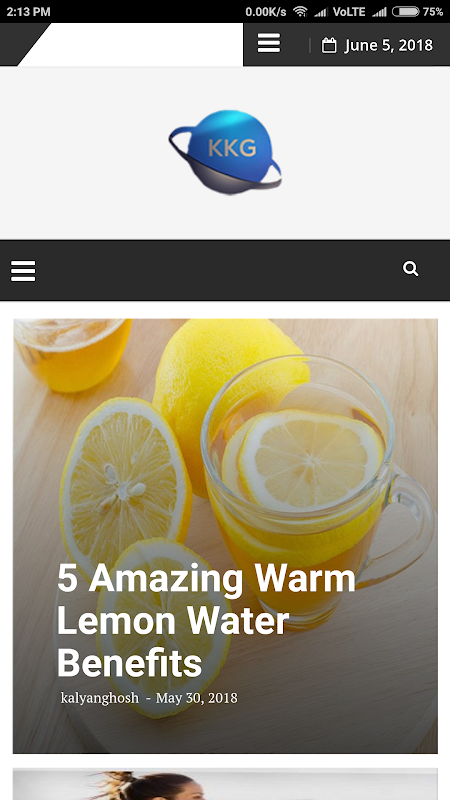
Task: Tap the KKG globe logo
Action: tap(226, 152)
